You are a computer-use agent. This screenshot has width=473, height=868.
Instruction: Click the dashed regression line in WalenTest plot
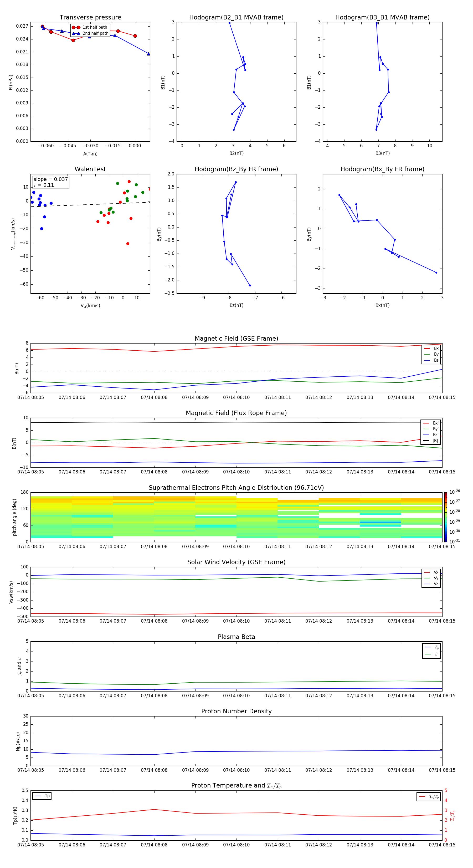(x=90, y=204)
